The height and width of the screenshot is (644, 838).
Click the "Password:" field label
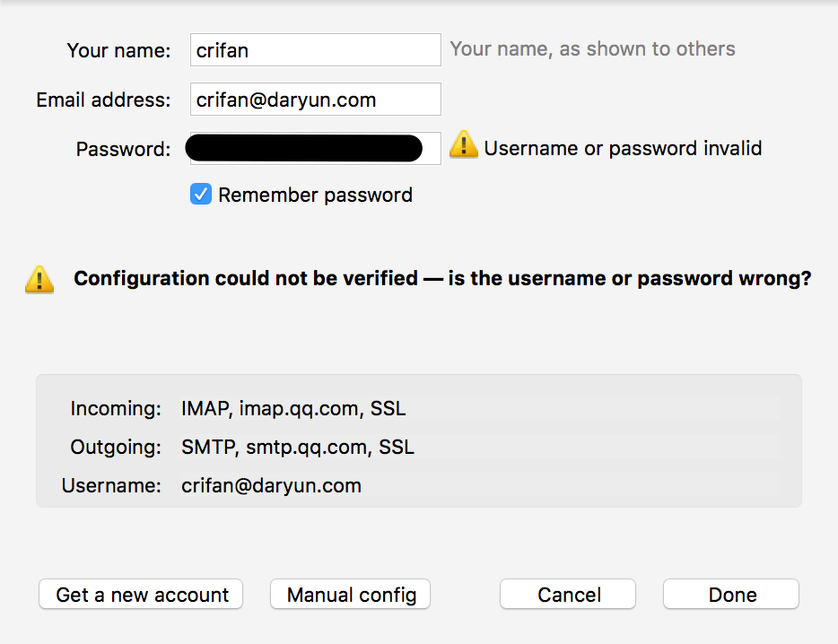coord(123,149)
